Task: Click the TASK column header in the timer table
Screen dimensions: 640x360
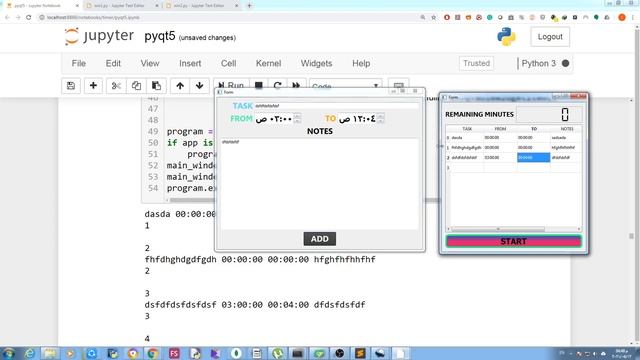Action: (467, 129)
